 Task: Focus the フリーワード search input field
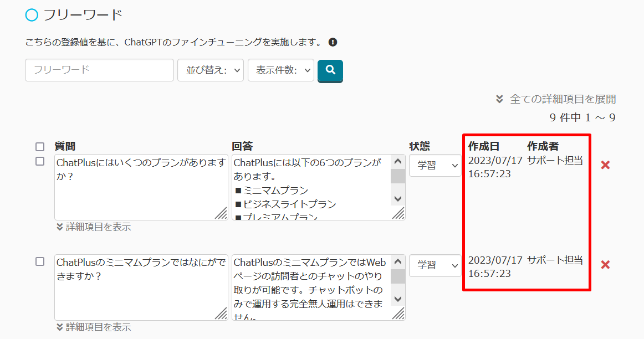pyautogui.click(x=99, y=70)
